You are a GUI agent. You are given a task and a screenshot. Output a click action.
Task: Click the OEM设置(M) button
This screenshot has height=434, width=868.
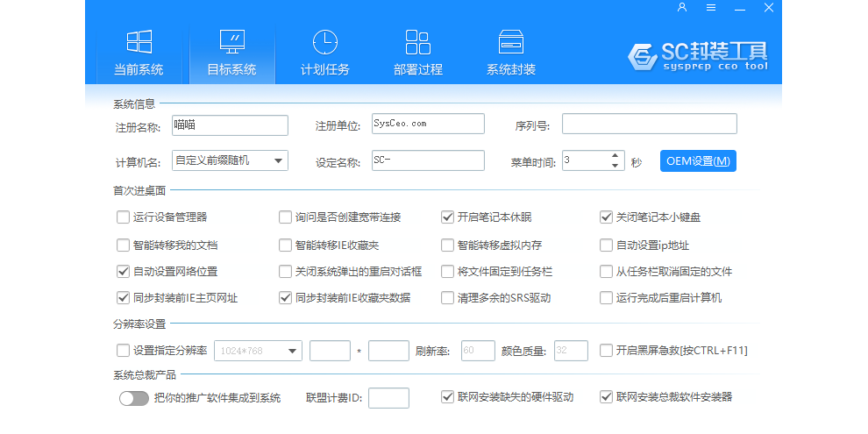click(x=697, y=161)
